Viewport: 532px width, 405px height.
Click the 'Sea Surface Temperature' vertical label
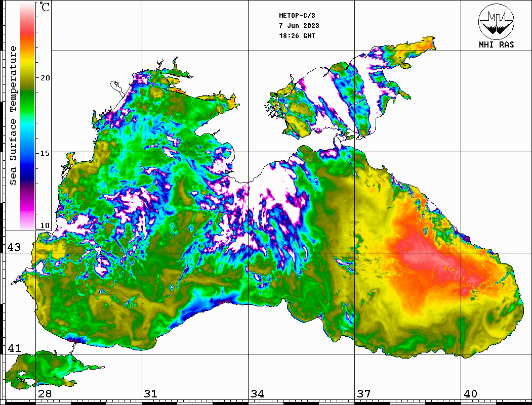(13, 116)
